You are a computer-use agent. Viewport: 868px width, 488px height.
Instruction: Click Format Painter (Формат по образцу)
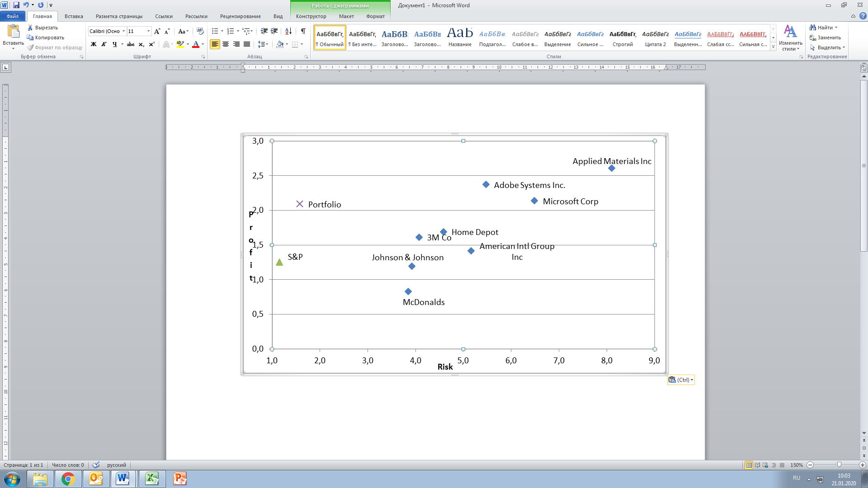tap(55, 47)
